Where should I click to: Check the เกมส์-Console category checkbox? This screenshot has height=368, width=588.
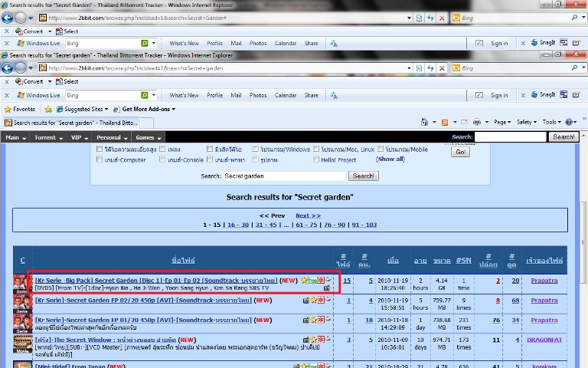(162, 159)
